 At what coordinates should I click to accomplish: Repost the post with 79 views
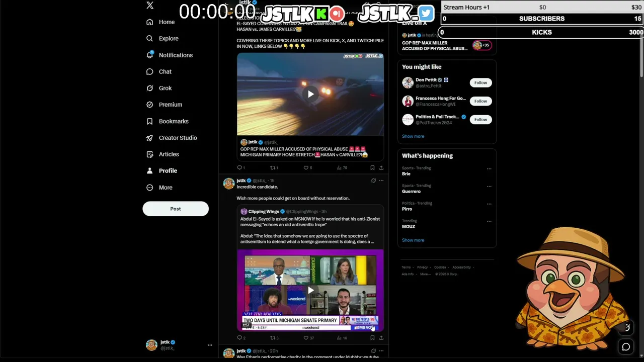274,168
